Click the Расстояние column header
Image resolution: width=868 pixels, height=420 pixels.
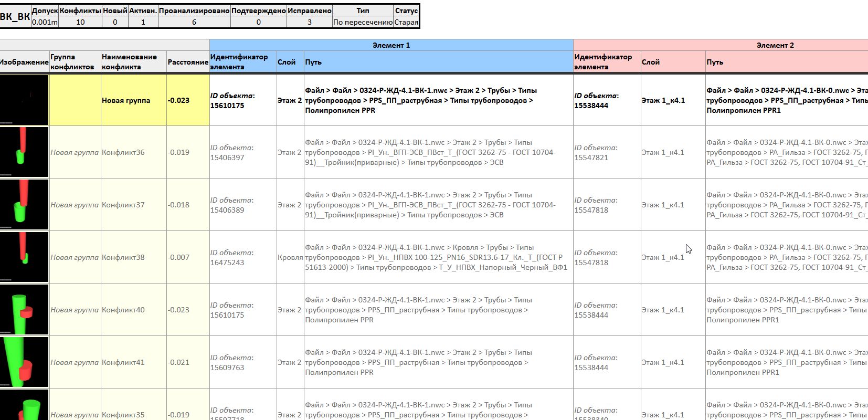click(188, 62)
